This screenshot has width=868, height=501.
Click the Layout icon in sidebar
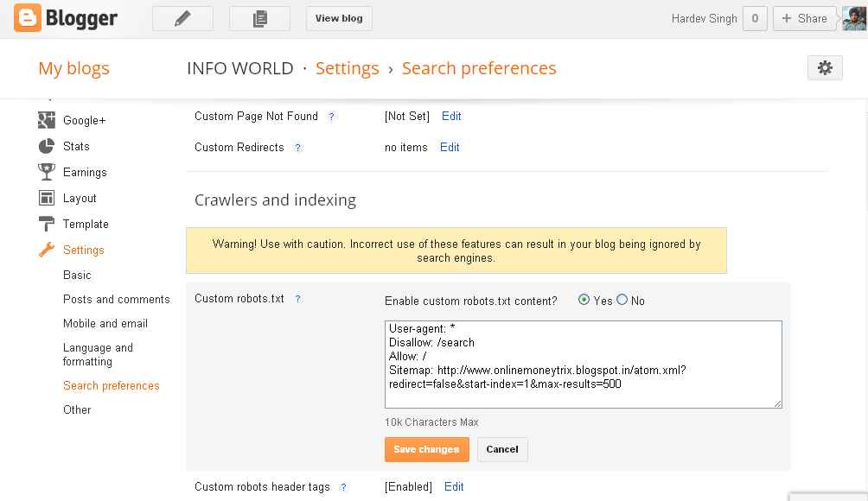tap(47, 198)
